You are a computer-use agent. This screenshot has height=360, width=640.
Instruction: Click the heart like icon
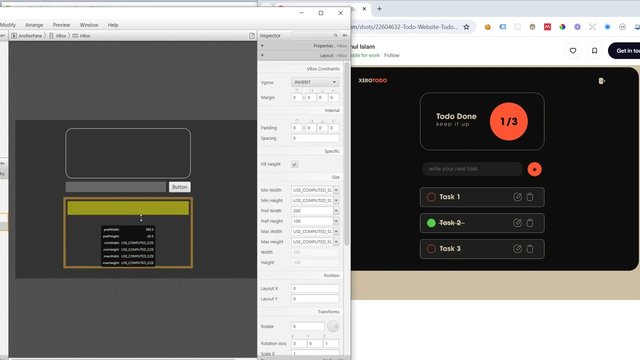pyautogui.click(x=573, y=51)
